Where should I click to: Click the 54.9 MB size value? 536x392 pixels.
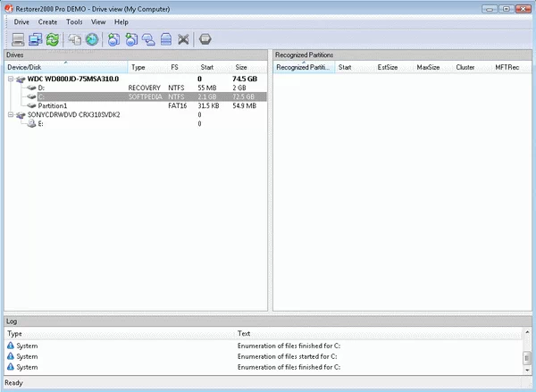244,105
